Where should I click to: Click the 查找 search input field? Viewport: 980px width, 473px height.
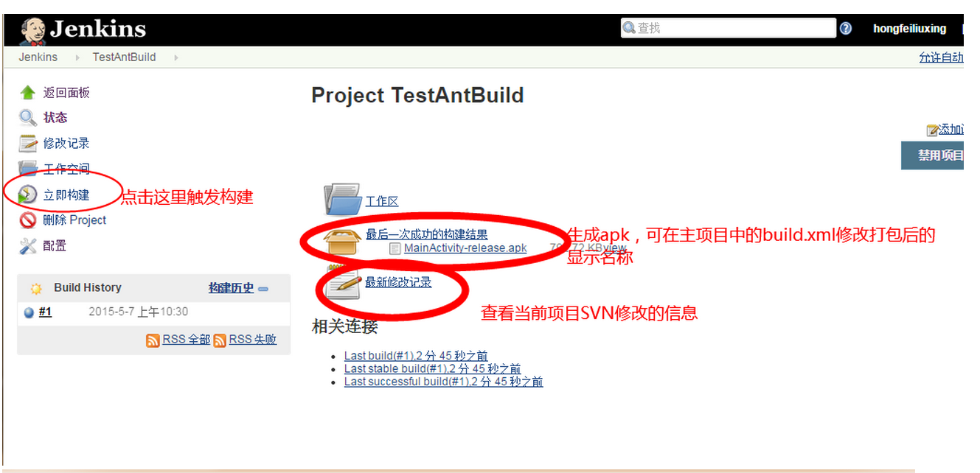point(728,28)
